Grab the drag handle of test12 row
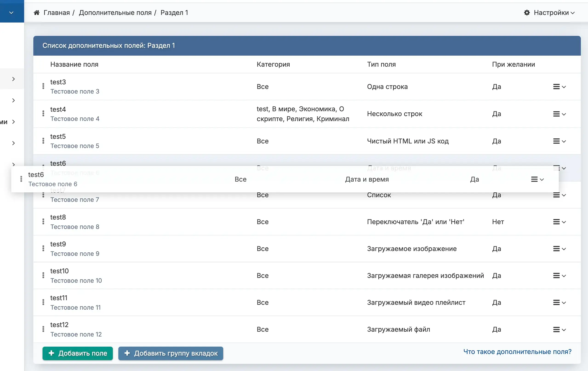Screen dimensions: 588x371 tap(43, 329)
